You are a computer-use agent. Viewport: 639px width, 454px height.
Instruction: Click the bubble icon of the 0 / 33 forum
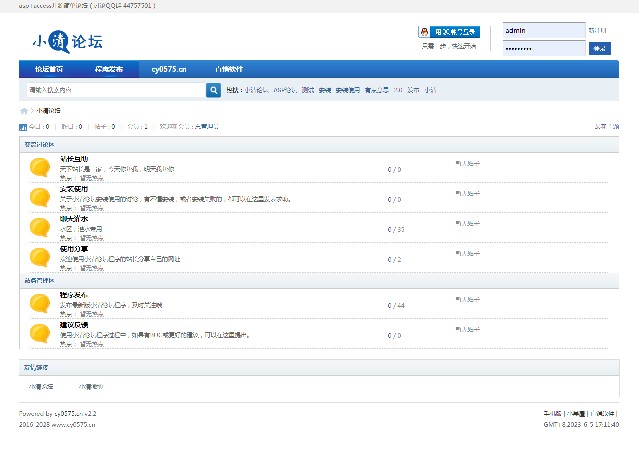40,227
